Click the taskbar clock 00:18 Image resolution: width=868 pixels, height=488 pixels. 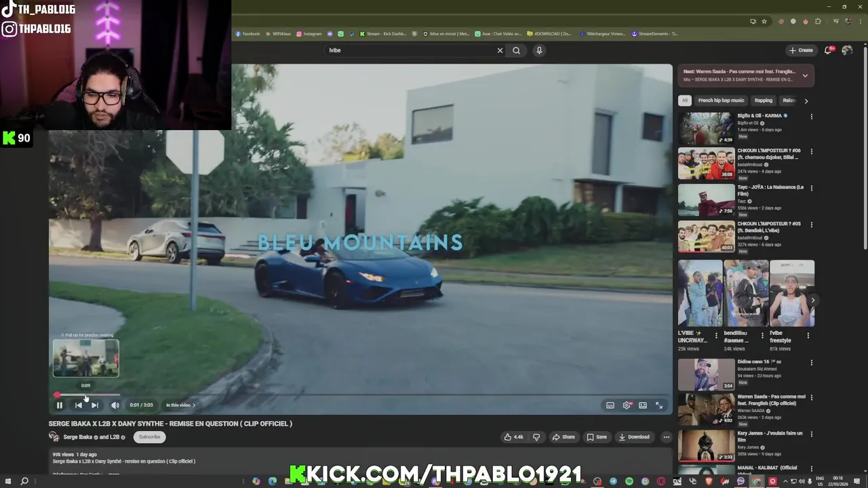coord(838,481)
